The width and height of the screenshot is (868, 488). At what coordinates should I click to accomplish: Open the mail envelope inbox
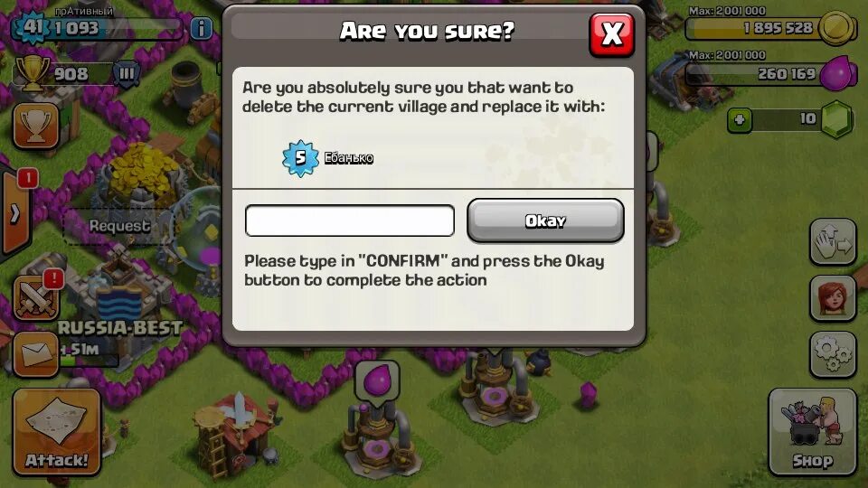tap(36, 354)
